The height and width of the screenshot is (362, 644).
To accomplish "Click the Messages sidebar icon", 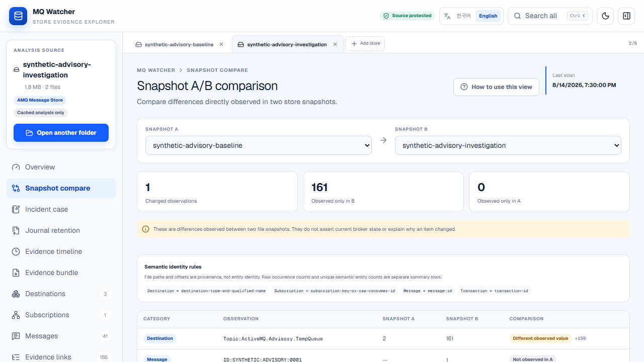I will tap(16, 336).
